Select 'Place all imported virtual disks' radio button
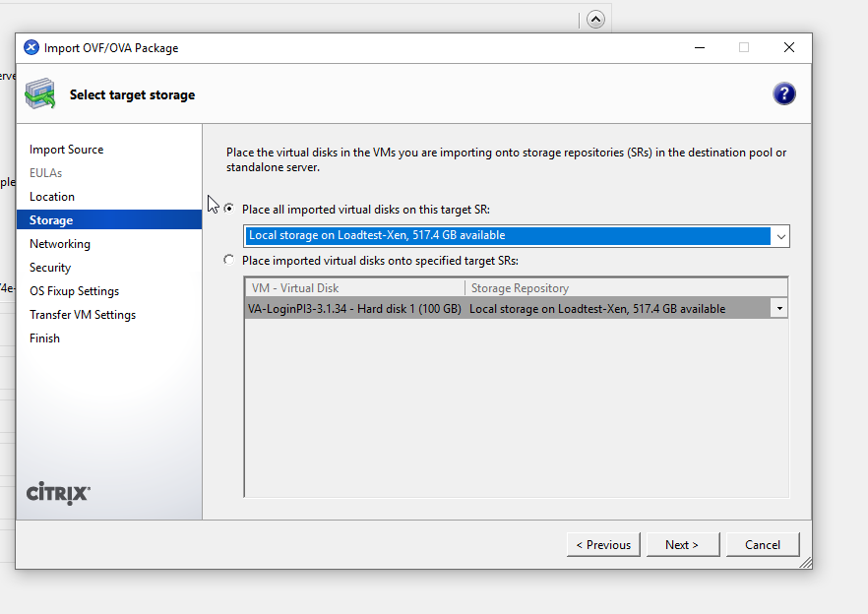The width and height of the screenshot is (868, 614). [x=228, y=209]
